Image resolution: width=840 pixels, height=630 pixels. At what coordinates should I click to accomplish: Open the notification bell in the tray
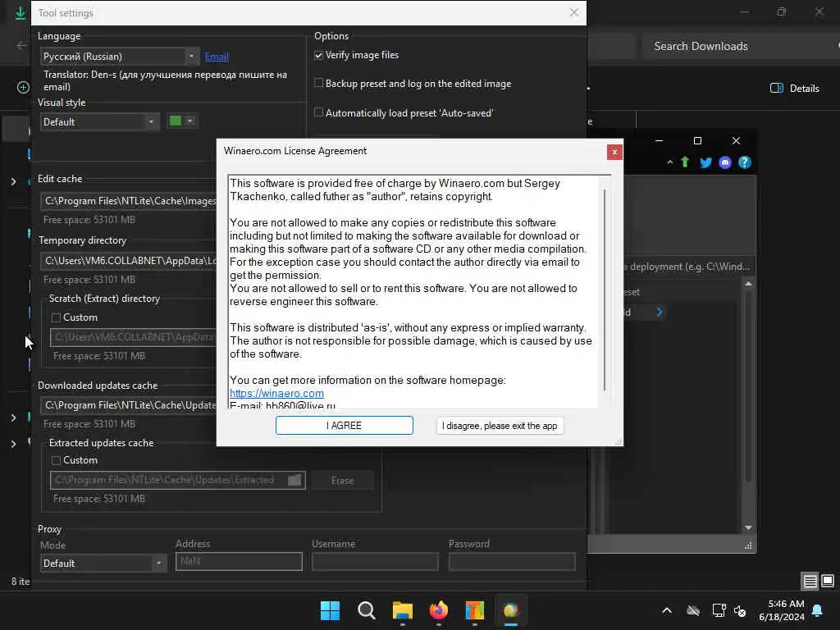tap(818, 610)
